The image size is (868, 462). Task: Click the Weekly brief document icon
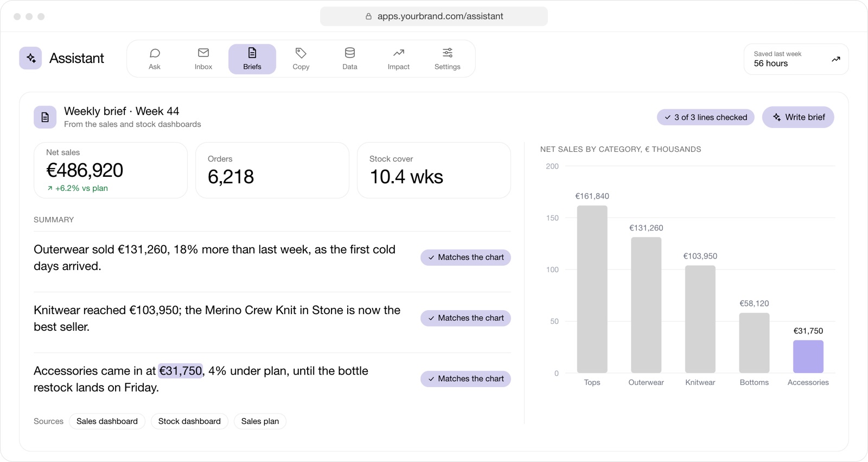pos(45,117)
